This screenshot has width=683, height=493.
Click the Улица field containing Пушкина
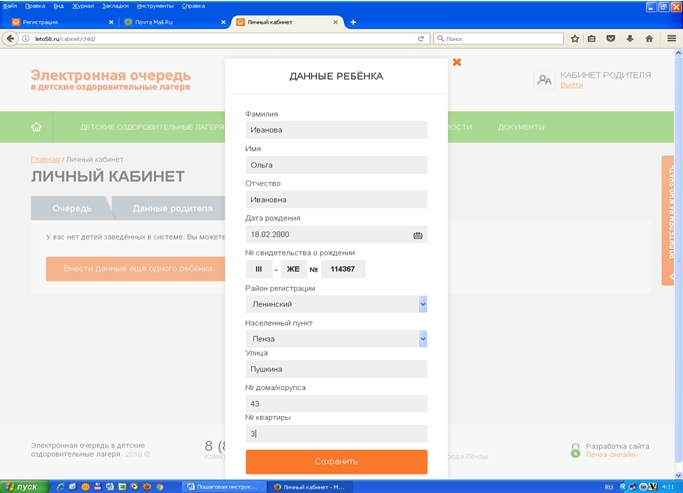point(336,369)
